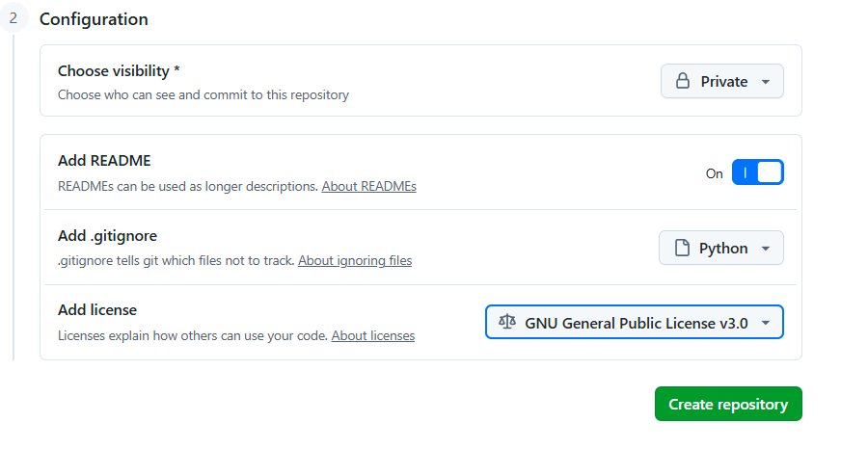Follow the About ignoring files link

pos(355,260)
